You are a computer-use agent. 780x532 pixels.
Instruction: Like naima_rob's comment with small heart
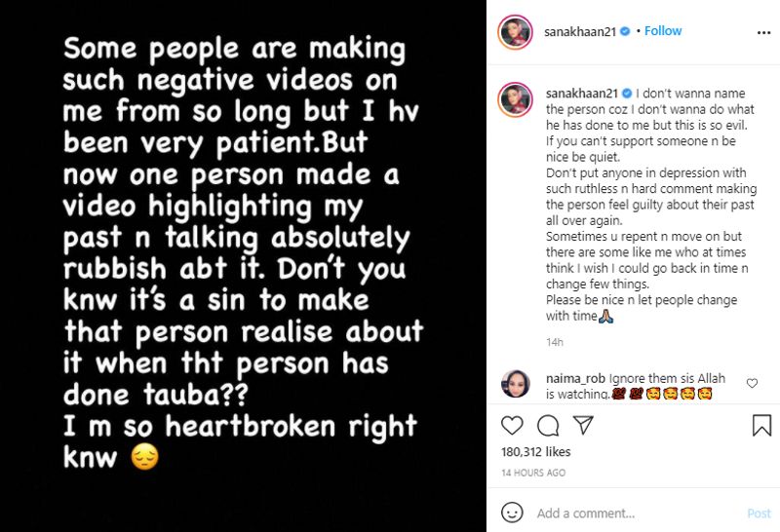pyautogui.click(x=752, y=383)
